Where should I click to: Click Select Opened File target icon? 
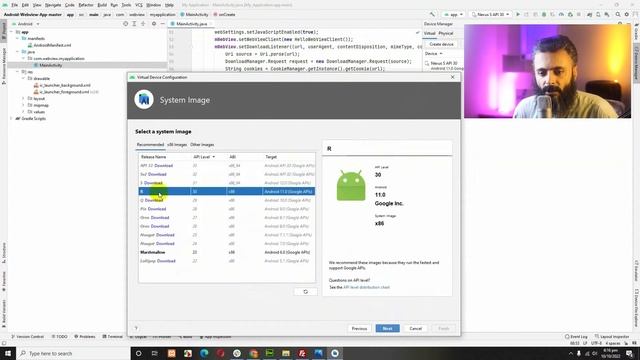pyautogui.click(x=125, y=24)
